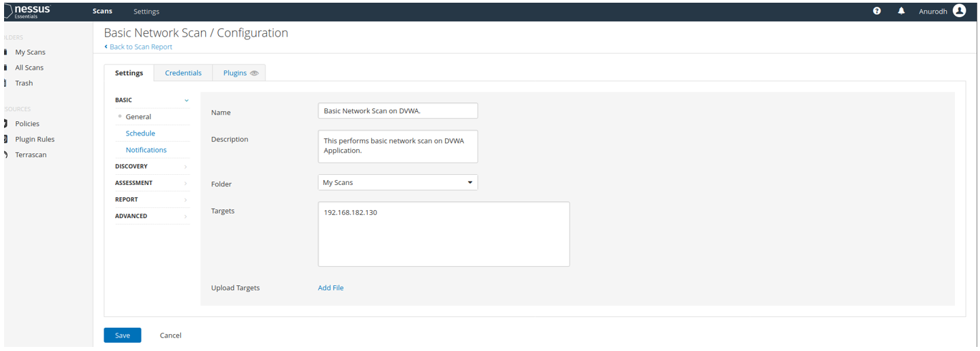Screen dimensions: 980x351
Task: Click Add File to upload targets
Action: point(331,288)
